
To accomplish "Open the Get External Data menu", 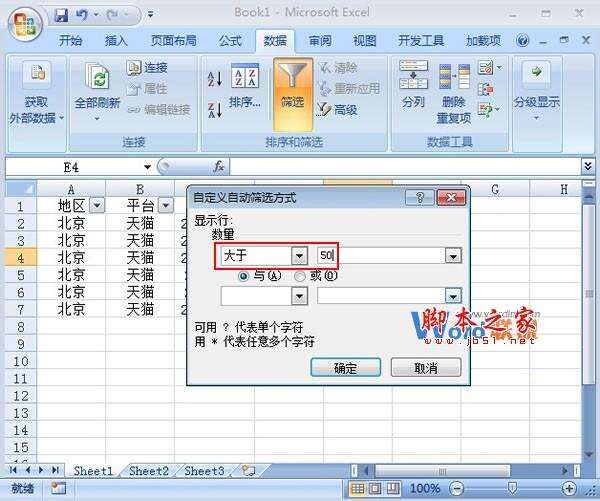I will coord(36,94).
